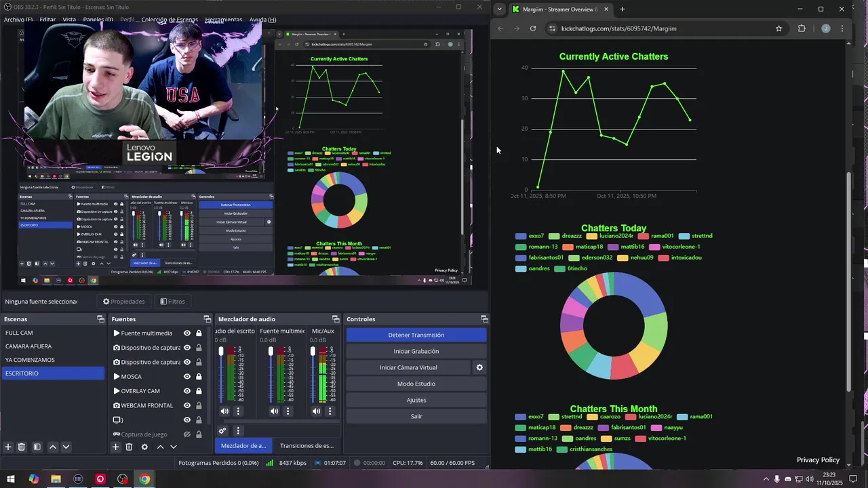Move scene down arrow in Escenas panel
Image resolution: width=868 pixels, height=488 pixels.
pyautogui.click(x=66, y=447)
